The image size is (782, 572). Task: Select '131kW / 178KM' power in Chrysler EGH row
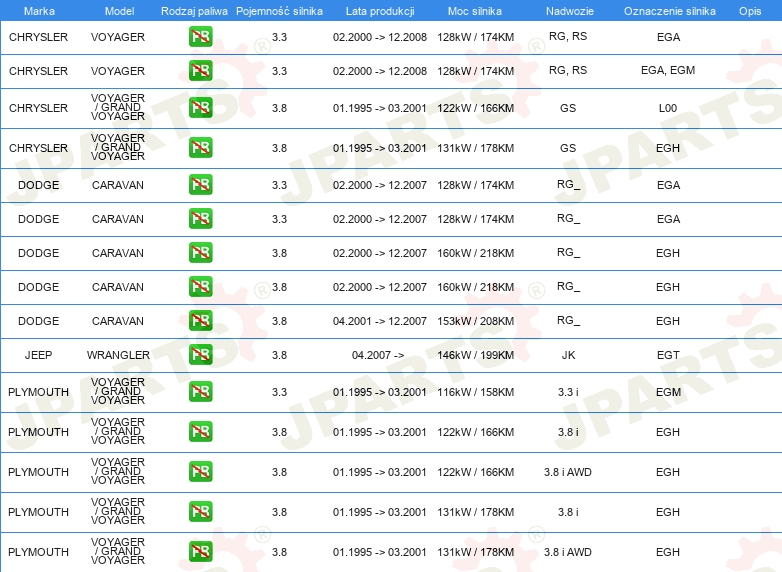(476, 148)
